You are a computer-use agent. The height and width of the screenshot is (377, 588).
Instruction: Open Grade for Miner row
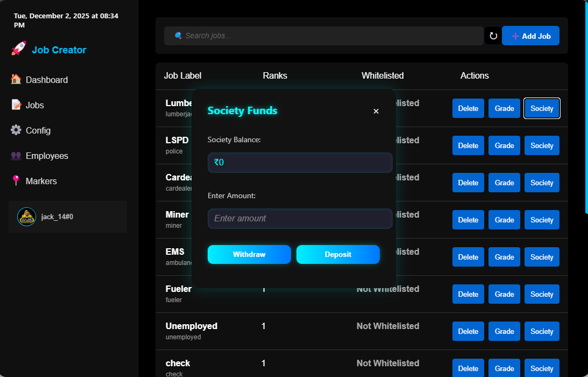click(x=505, y=220)
